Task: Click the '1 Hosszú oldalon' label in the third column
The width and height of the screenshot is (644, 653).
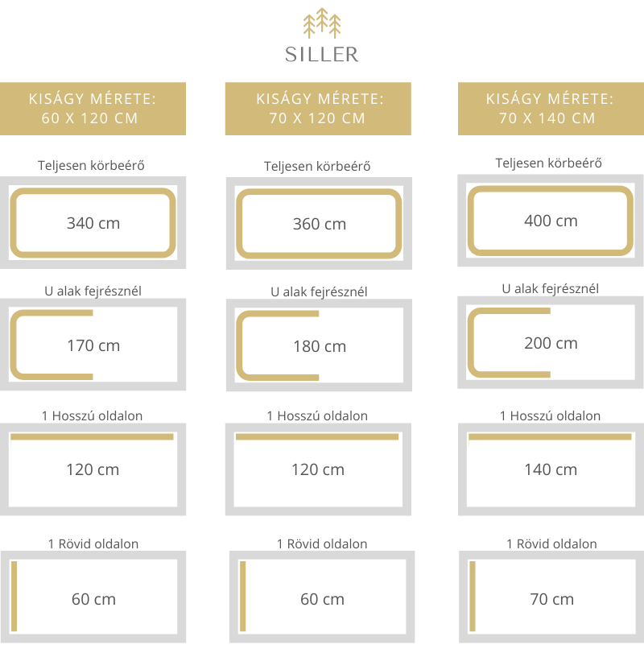Action: coord(550,415)
